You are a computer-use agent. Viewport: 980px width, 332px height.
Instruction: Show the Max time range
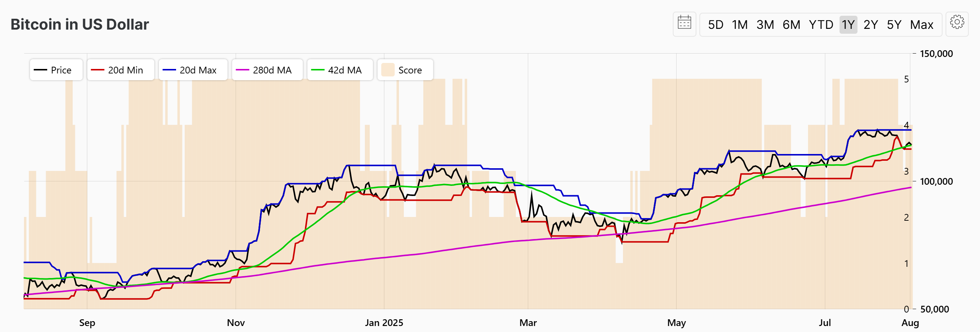click(x=922, y=25)
